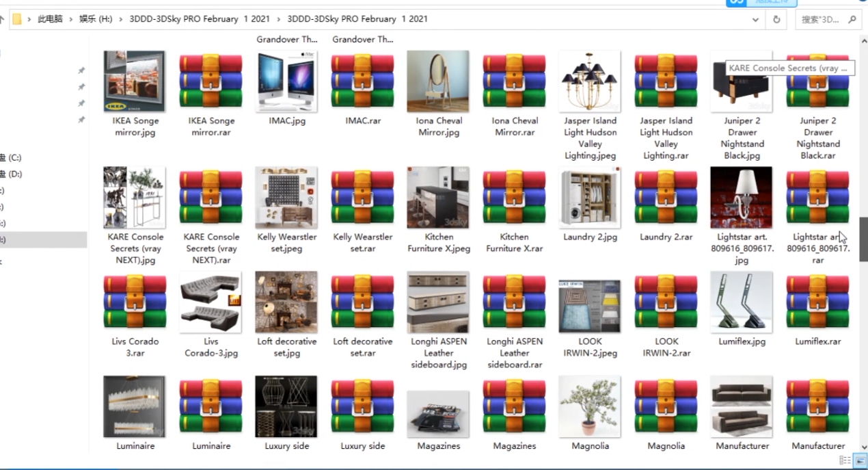
Task: Click Laundry 2.jpg file name label
Action: tap(591, 237)
